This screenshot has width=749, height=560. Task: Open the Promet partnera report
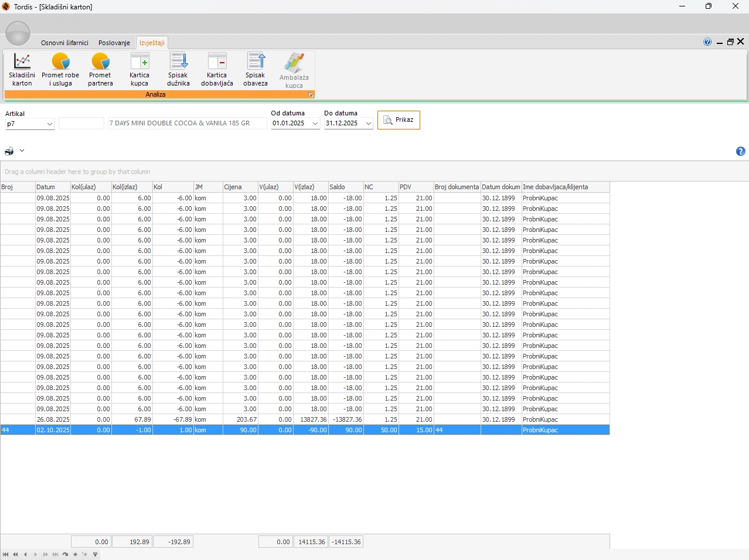coord(100,70)
